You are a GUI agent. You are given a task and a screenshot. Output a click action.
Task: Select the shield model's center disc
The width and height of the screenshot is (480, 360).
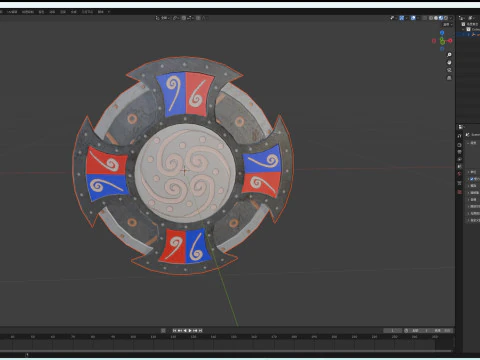coord(185,172)
